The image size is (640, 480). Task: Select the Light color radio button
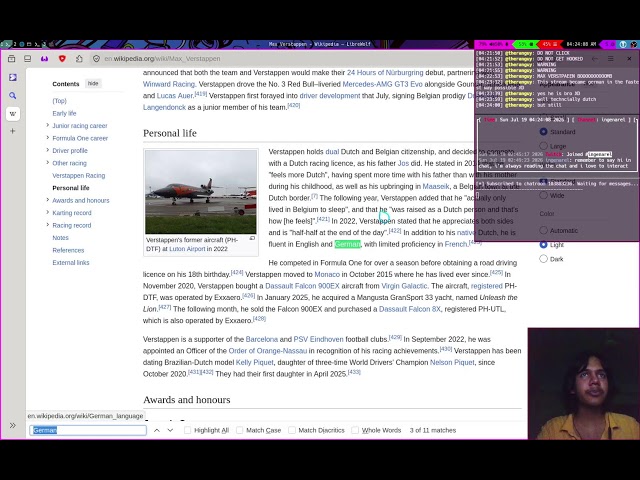tap(543, 244)
